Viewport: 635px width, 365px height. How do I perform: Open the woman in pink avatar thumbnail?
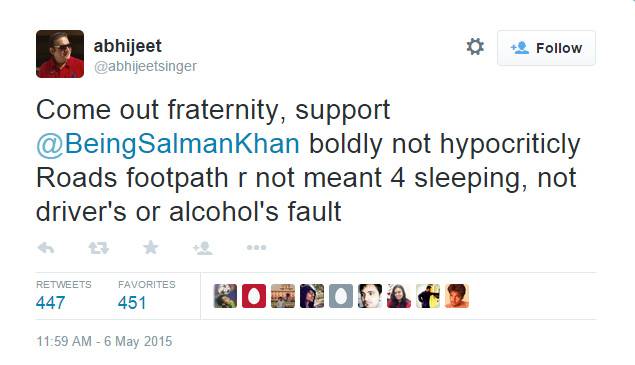click(x=399, y=296)
